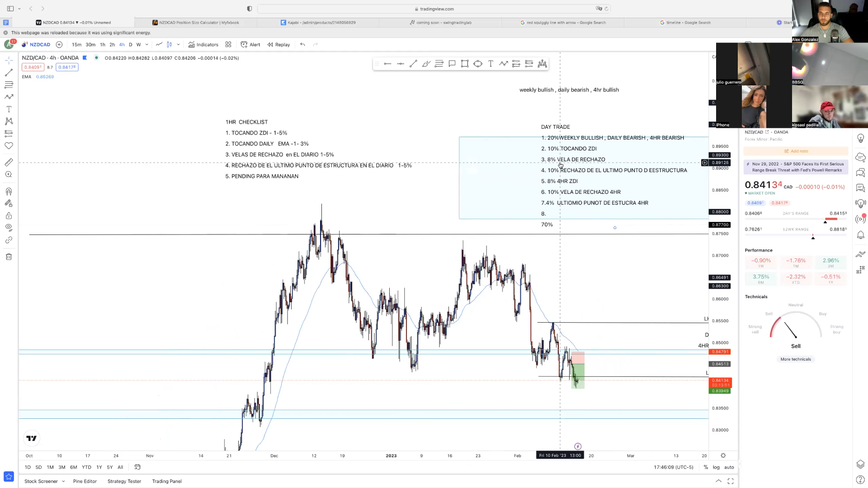868x488 pixels.
Task: Expand the timeframe interval dropdown arrow
Action: pyautogui.click(x=147, y=44)
